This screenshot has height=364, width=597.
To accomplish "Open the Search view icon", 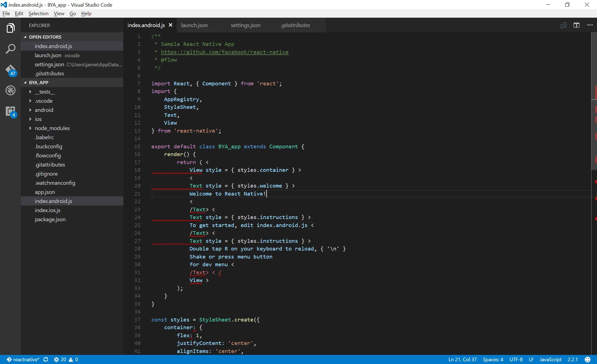I will 11,49.
